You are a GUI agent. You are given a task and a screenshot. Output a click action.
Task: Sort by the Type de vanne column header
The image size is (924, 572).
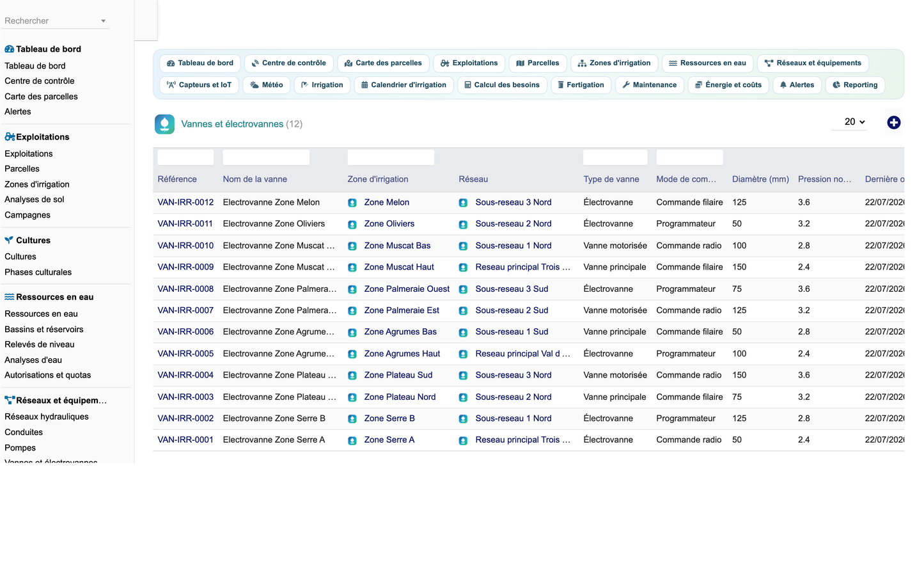click(x=611, y=179)
